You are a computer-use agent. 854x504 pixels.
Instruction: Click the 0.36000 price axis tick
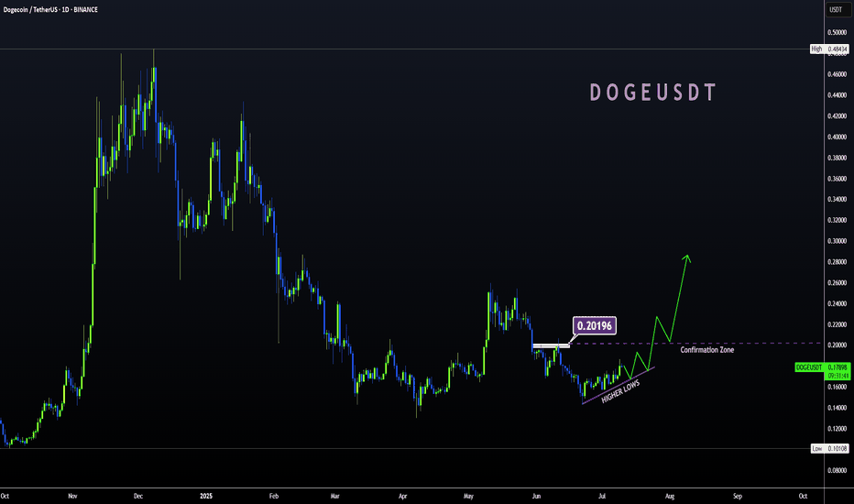tap(838, 178)
